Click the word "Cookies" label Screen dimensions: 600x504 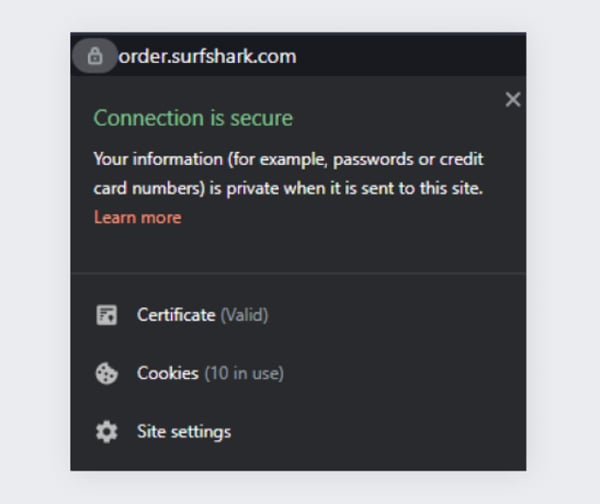(x=168, y=374)
